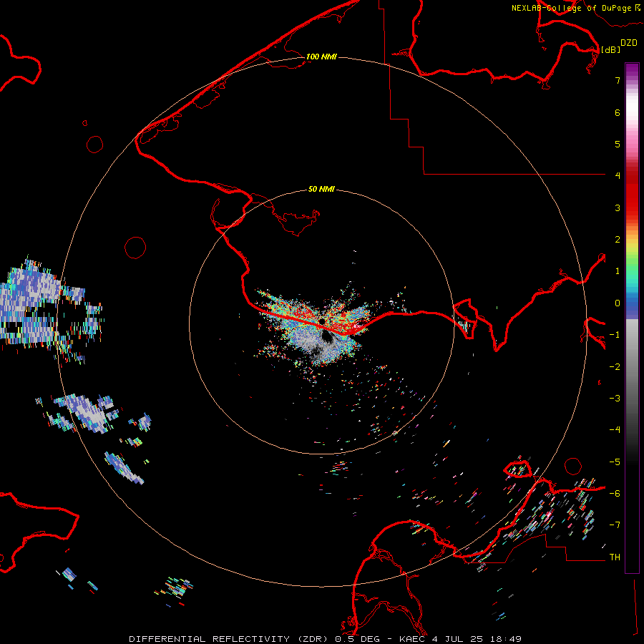Click the -1 dB tick label on the scale
This screenshot has height=644, width=644.
click(x=615, y=335)
